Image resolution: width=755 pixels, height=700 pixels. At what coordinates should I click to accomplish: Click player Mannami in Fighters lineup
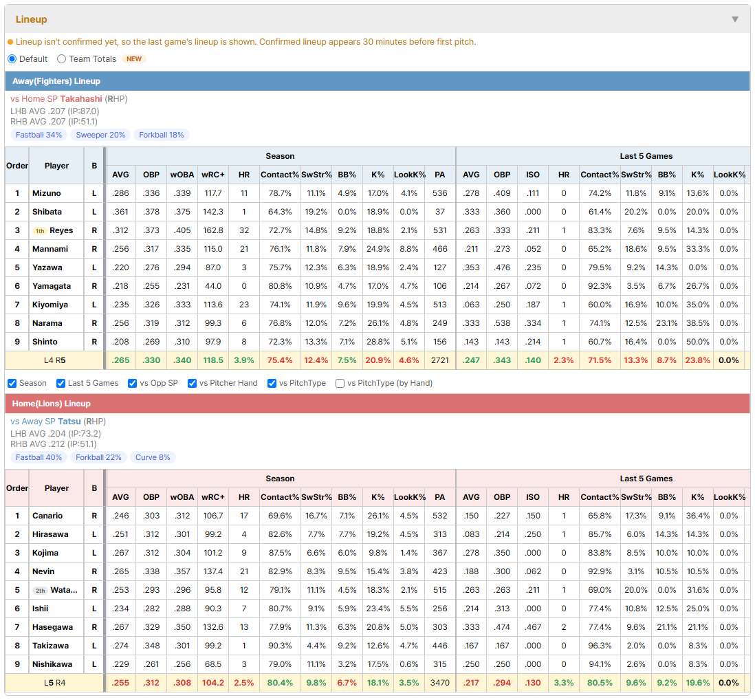pyautogui.click(x=50, y=249)
